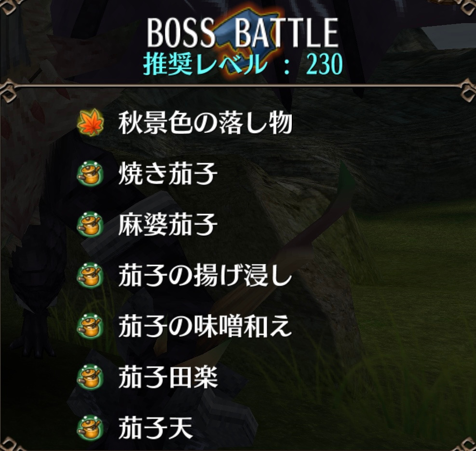Select the 秋景色の落し物 entry
Image resolution: width=476 pixels, height=451 pixels.
(x=205, y=122)
